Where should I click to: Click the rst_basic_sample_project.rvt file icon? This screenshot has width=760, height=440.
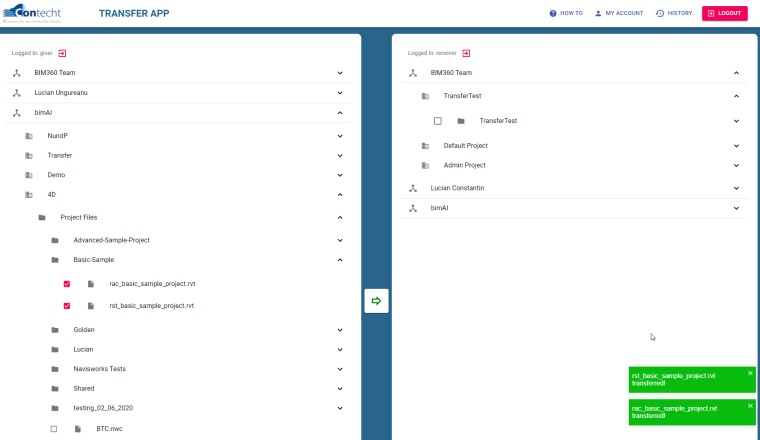(x=91, y=306)
